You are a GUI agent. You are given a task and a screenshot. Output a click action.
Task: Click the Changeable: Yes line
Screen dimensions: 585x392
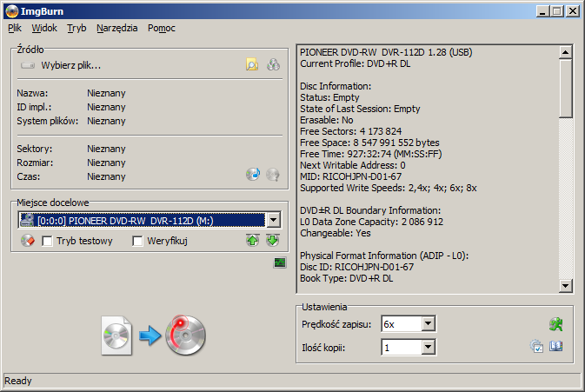click(x=336, y=233)
